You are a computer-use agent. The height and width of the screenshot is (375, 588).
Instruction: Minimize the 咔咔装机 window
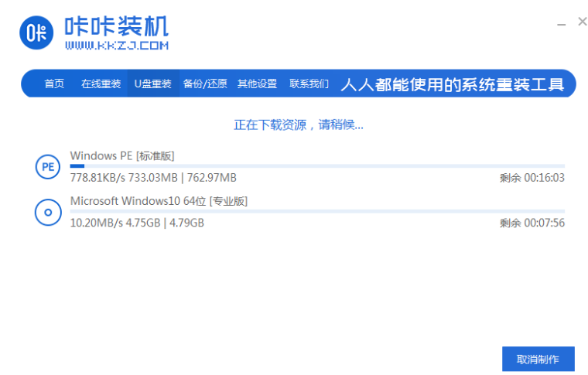coord(561,23)
